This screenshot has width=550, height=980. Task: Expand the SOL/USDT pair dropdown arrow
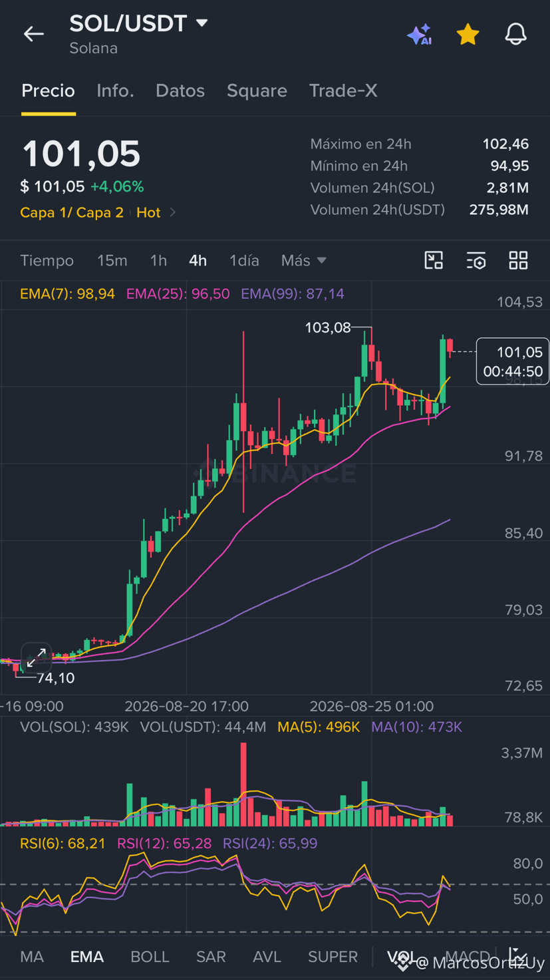tap(202, 23)
